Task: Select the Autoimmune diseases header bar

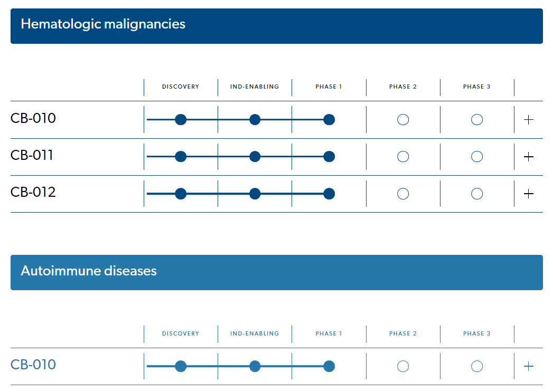Action: point(276,272)
